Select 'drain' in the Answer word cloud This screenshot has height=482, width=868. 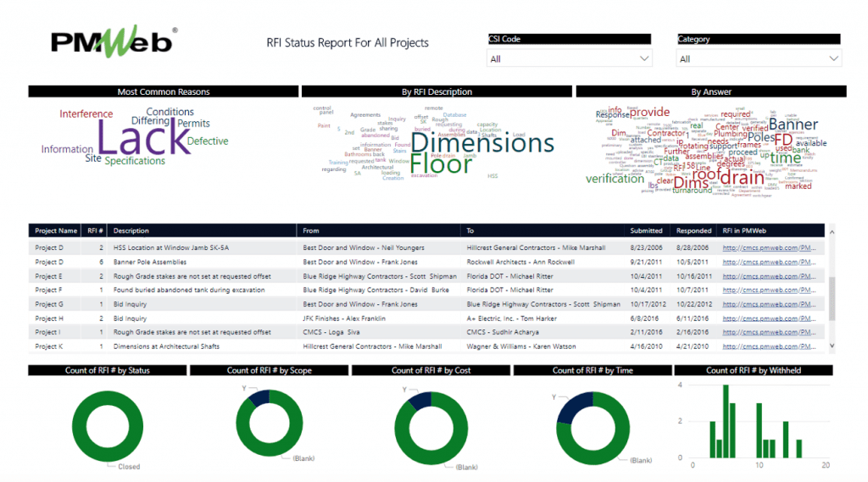click(742, 178)
